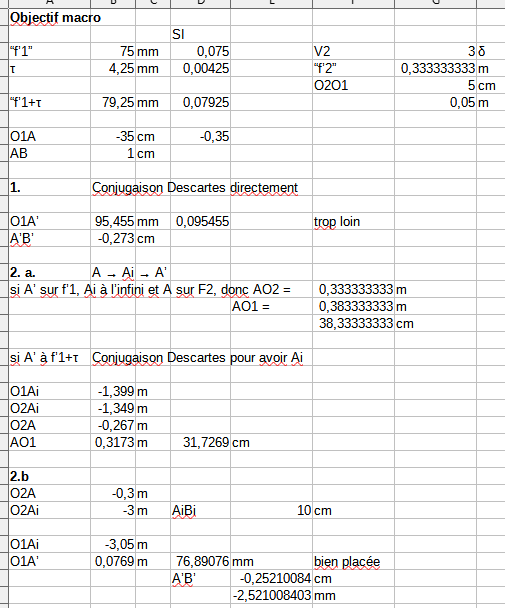505x608 pixels.
Task: Click the cell with value 95,455
Action: [113, 221]
